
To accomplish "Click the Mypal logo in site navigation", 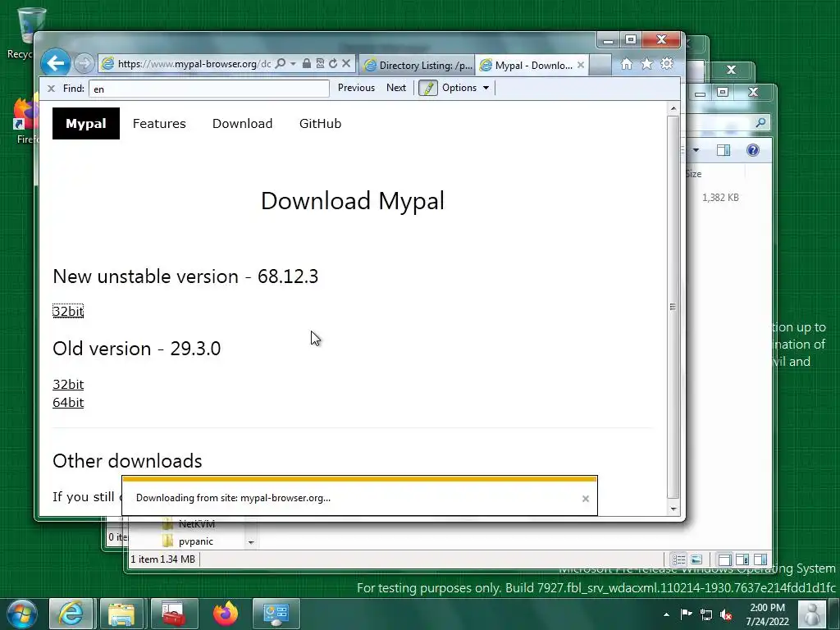I will 85,123.
